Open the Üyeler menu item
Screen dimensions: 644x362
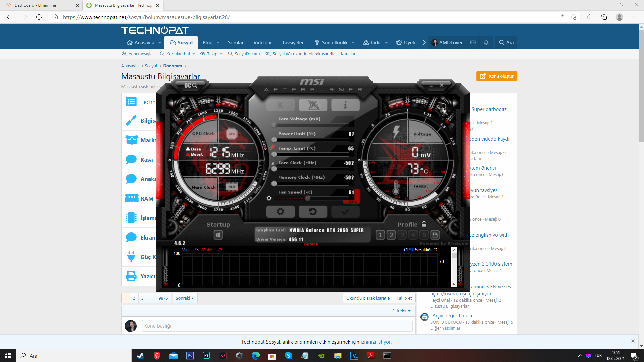coord(407,43)
